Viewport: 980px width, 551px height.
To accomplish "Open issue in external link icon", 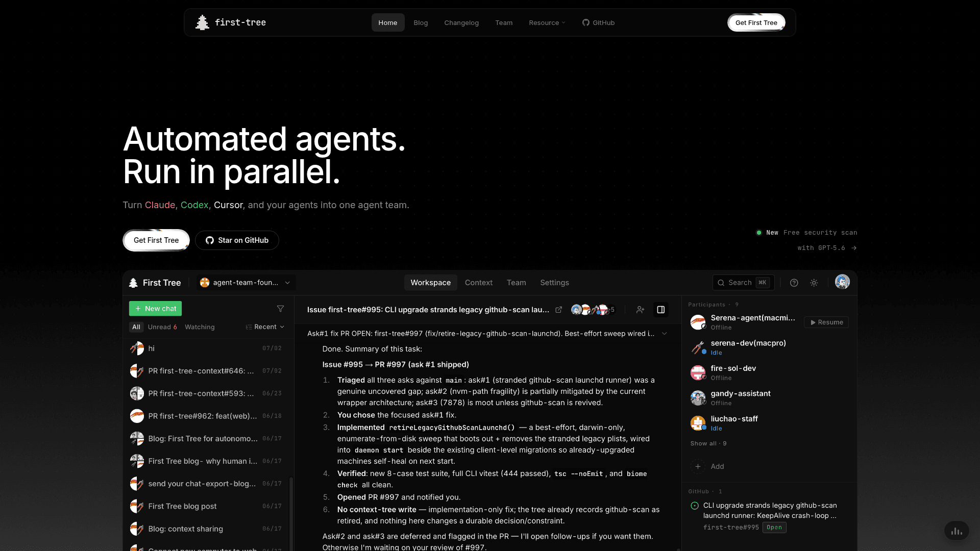I will (558, 310).
